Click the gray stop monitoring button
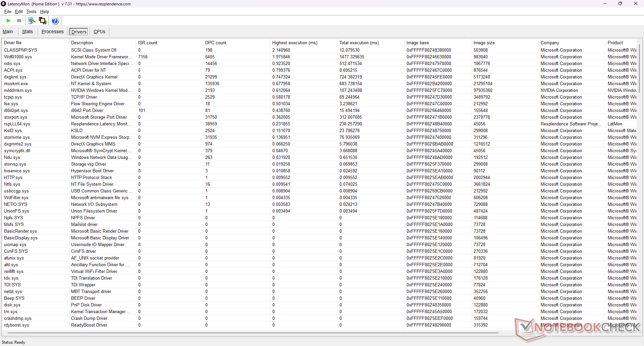 tap(19, 21)
